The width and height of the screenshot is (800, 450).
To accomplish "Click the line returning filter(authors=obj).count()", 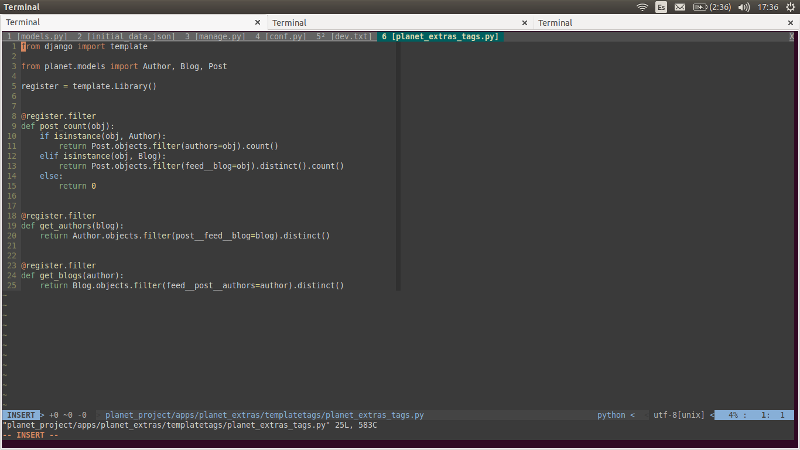I will click(168, 146).
